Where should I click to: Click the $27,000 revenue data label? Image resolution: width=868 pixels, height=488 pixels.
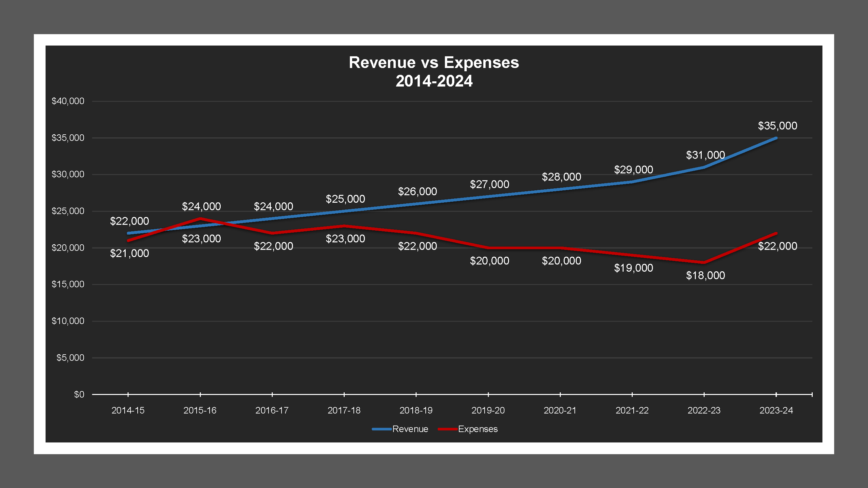pyautogui.click(x=489, y=184)
